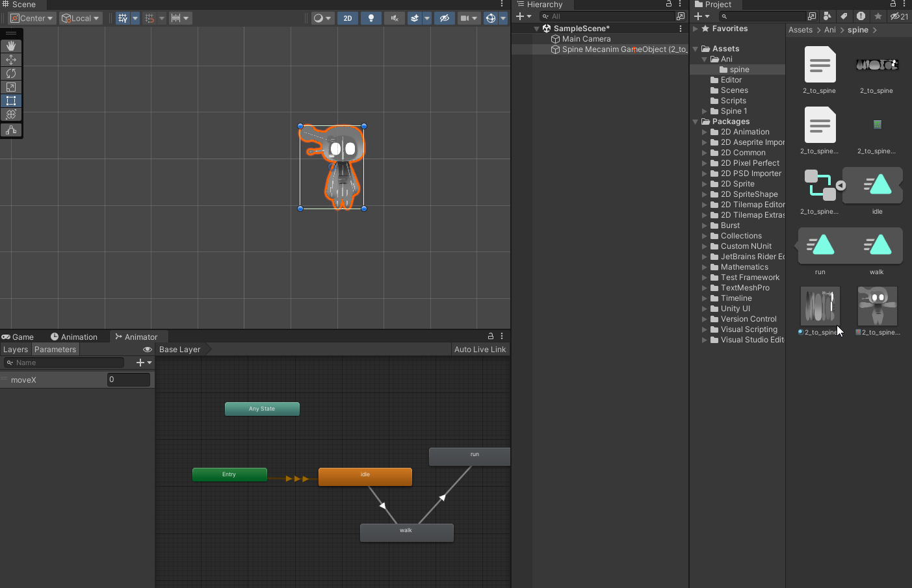912x588 pixels.
Task: Toggle 2D scene view mode
Action: [348, 18]
